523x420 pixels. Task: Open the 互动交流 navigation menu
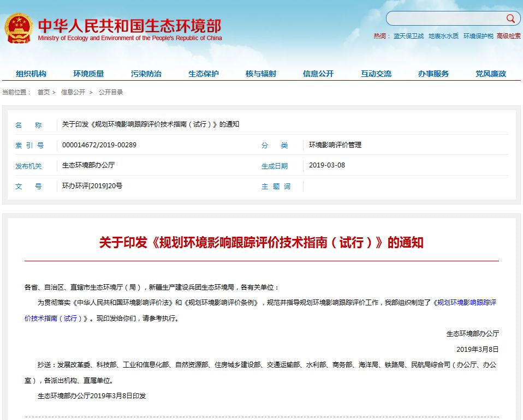click(x=376, y=74)
